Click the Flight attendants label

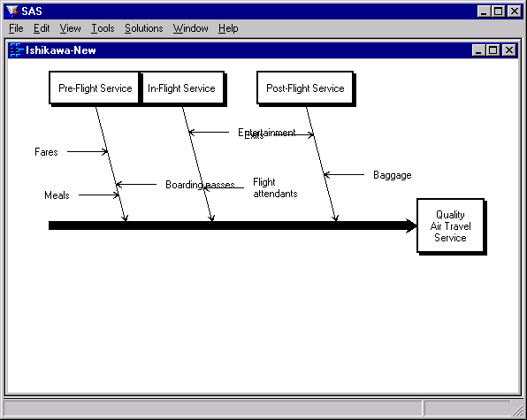[275, 187]
